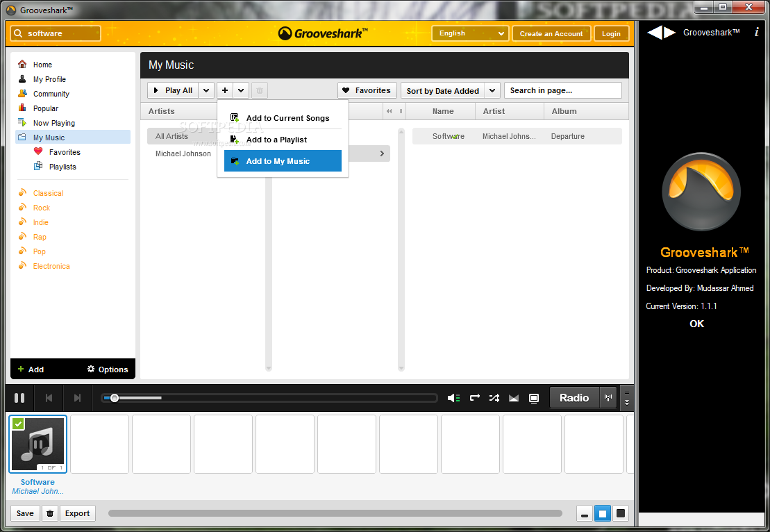Click the Export button
Screen dimensions: 770x532
[78, 513]
